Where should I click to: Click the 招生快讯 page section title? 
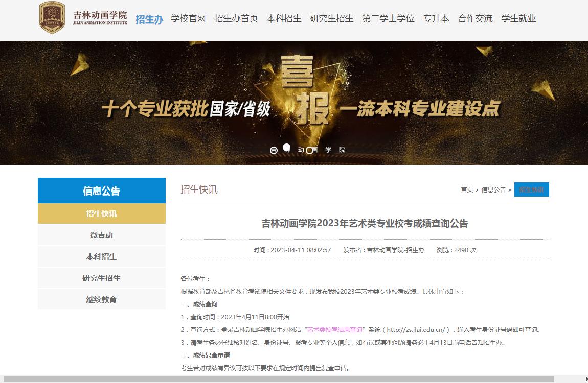coord(199,189)
